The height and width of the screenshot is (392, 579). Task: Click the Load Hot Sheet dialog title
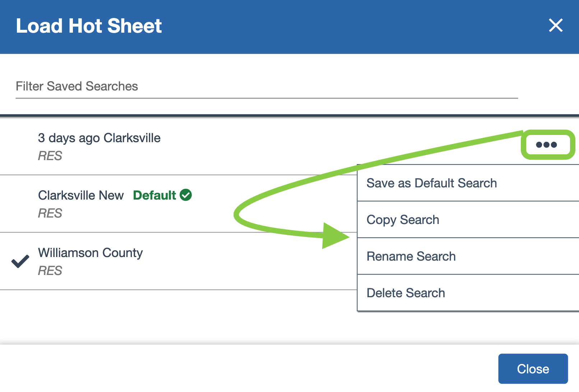[x=89, y=26]
